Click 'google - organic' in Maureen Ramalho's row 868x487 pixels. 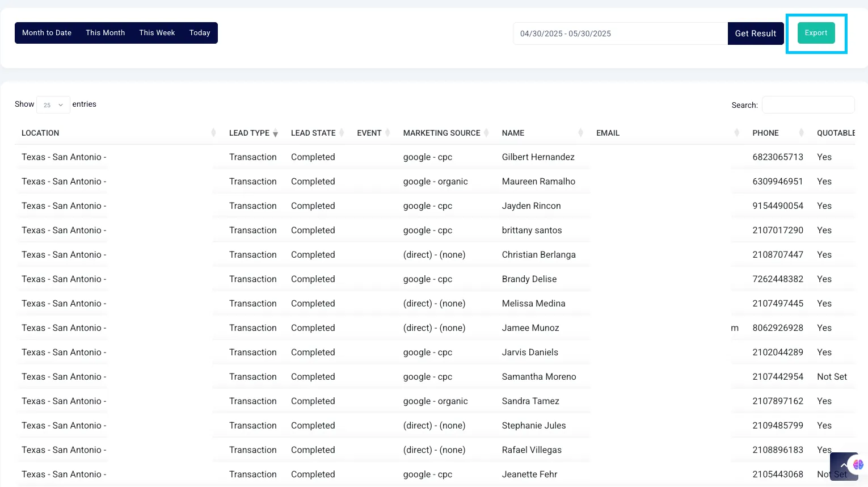click(436, 182)
